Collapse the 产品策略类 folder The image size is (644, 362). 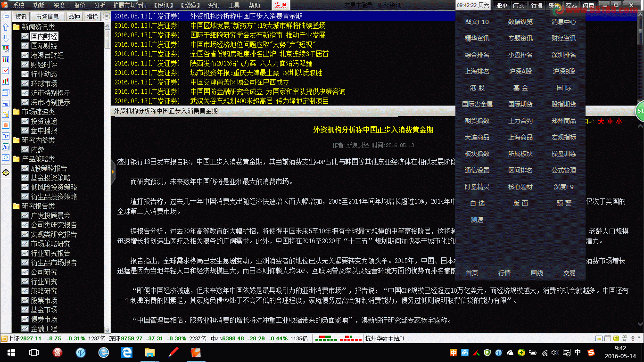[x=16, y=159]
